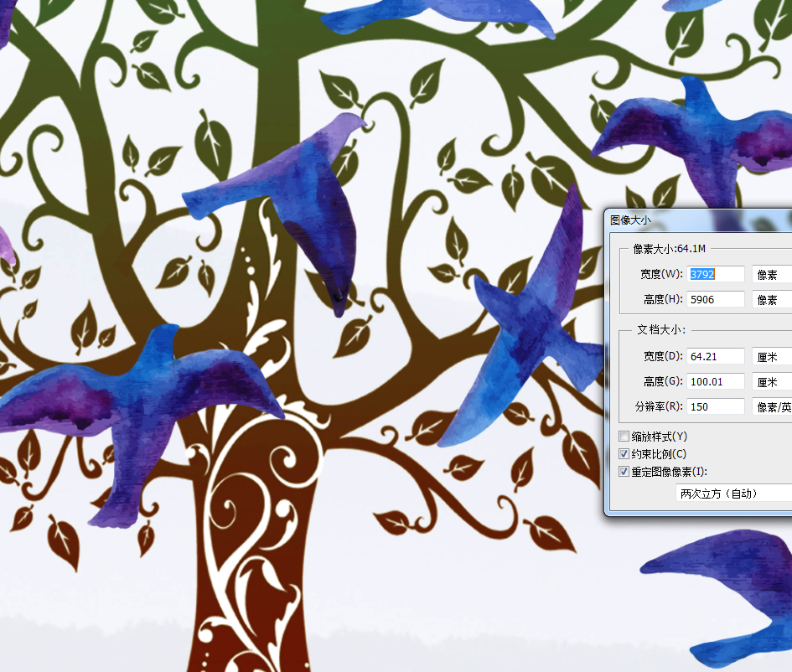Viewport: 792px width, 672px height.
Task: Open the document height 厘米 unit dropdown
Action: 772,382
